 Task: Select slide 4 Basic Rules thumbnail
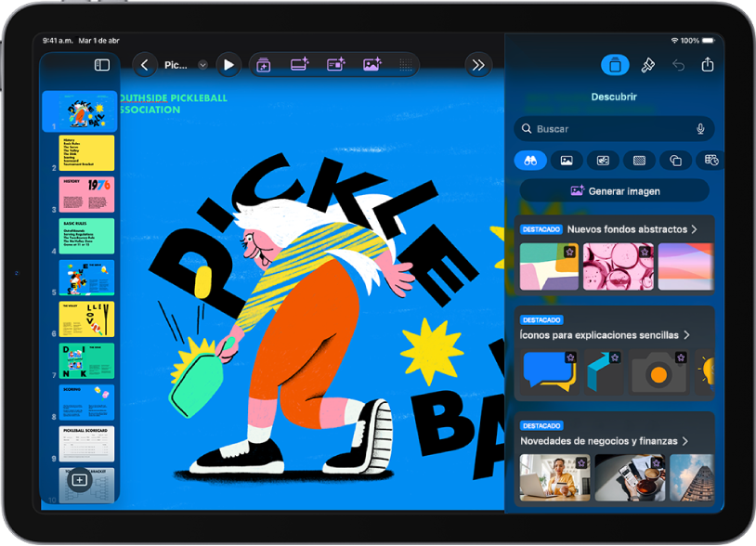(86, 236)
